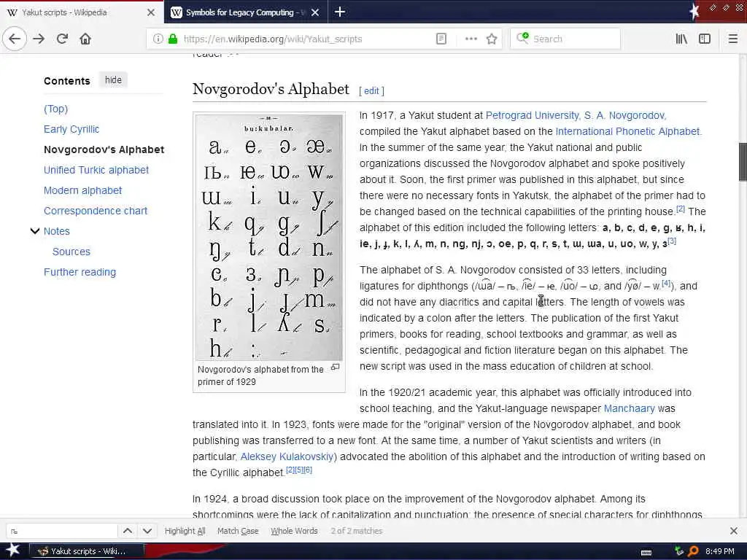Go back to the previous page

click(15, 39)
